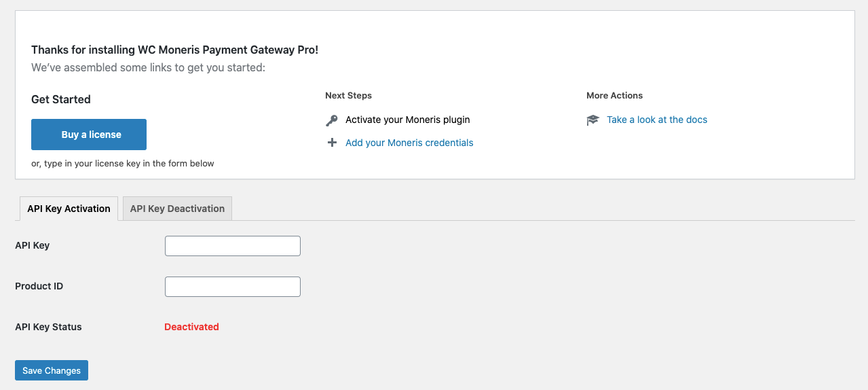Click the graduation cap icon beside docs link
868x390 pixels.
(592, 120)
